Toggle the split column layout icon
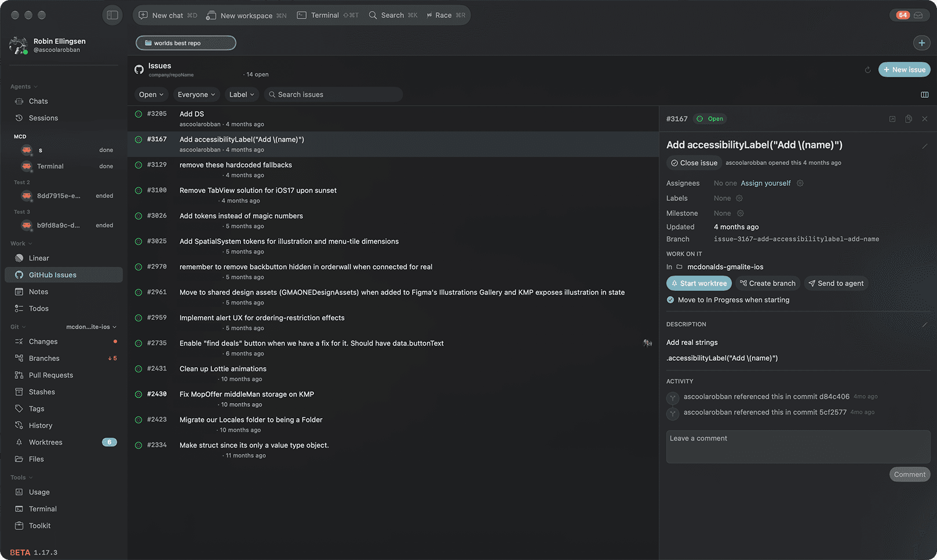 coord(925,94)
